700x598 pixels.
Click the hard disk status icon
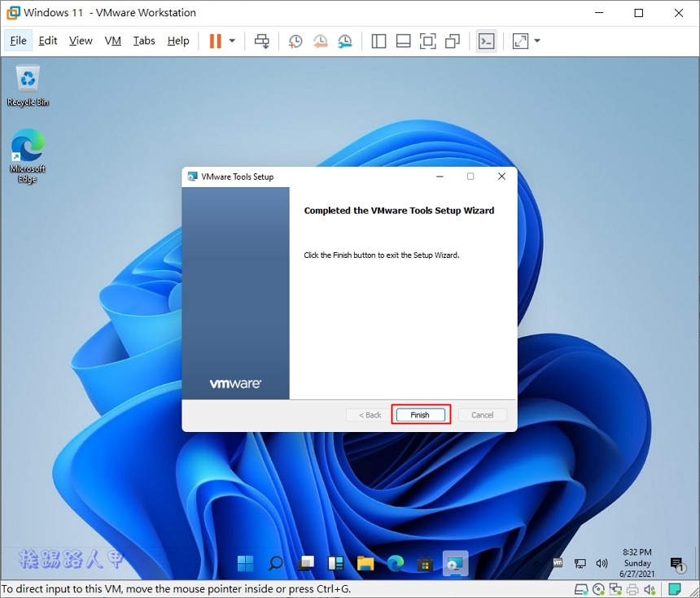[x=580, y=589]
